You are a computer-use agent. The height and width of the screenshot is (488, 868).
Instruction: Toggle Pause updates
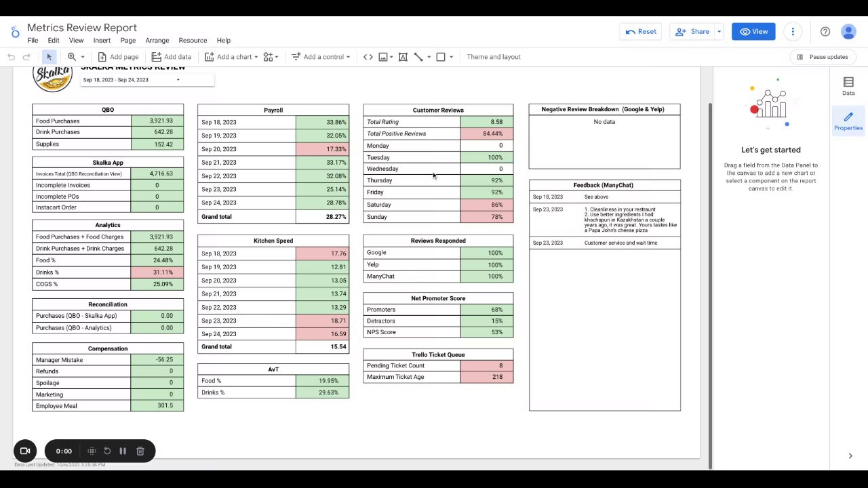click(x=822, y=57)
